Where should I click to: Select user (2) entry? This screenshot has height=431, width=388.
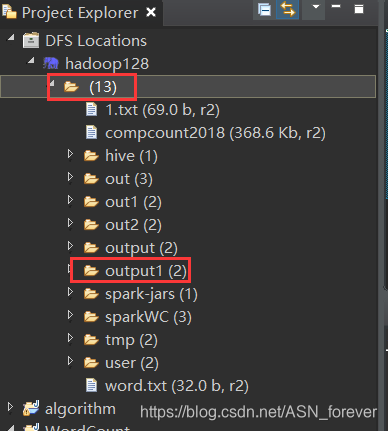[x=132, y=363]
